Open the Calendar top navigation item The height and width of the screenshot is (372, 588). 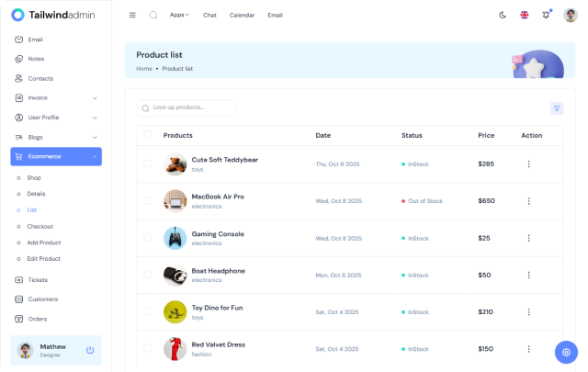[242, 15]
